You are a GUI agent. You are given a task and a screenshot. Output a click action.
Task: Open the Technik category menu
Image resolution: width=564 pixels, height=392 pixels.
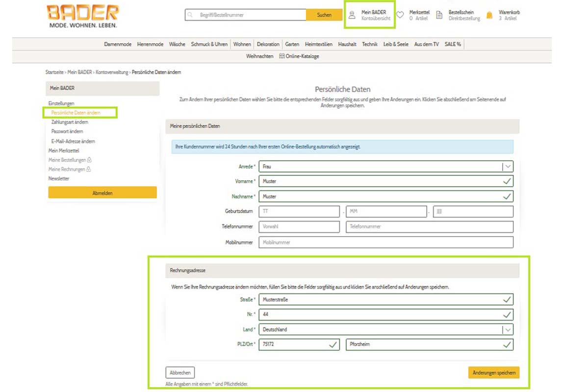370,44
